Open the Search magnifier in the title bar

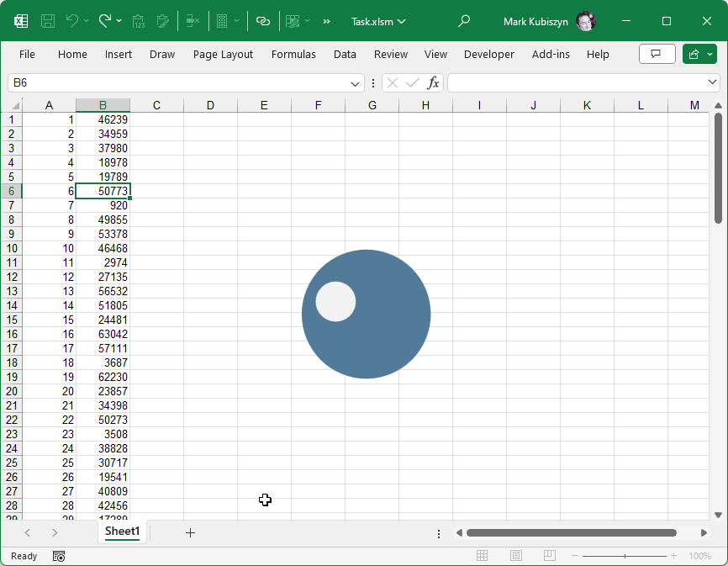[464, 21]
